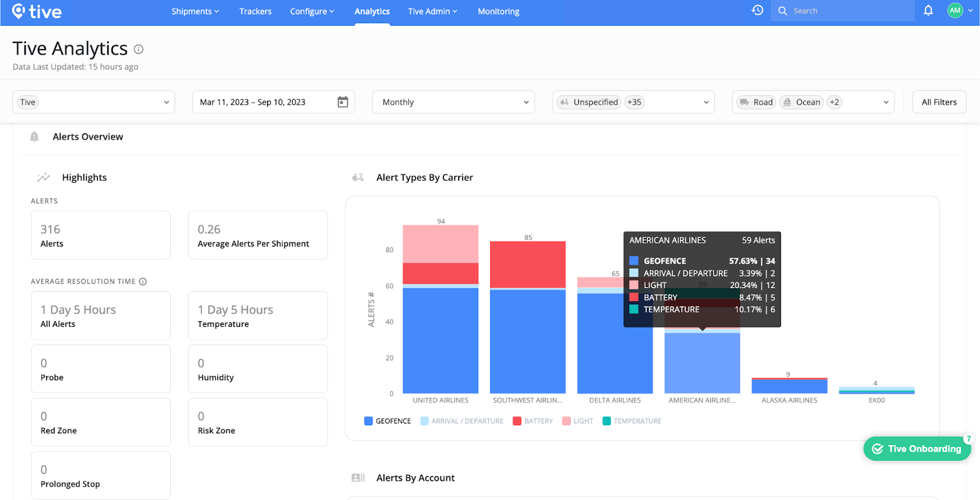Click the Delta Airlines bar

click(615, 335)
